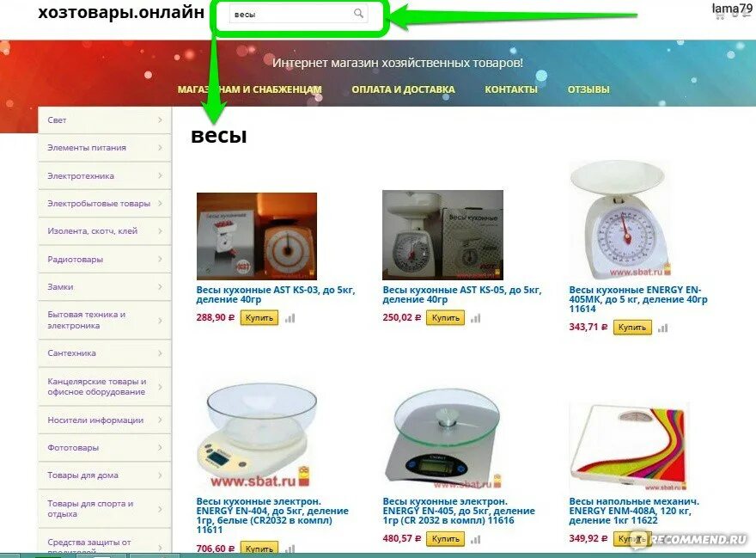Expand the Свет category arrow
Viewport: 756px width, 558px height.
(x=160, y=120)
